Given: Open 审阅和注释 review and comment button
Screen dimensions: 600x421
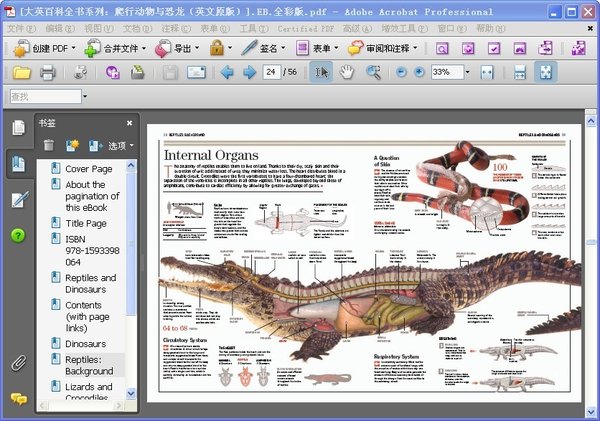Looking at the screenshot, I should [382, 49].
